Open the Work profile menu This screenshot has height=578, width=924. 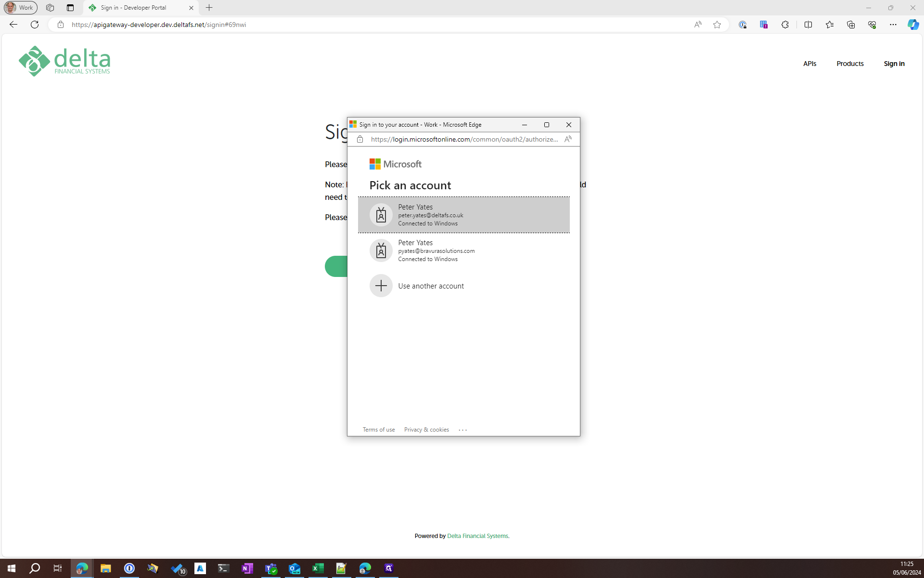coord(20,8)
